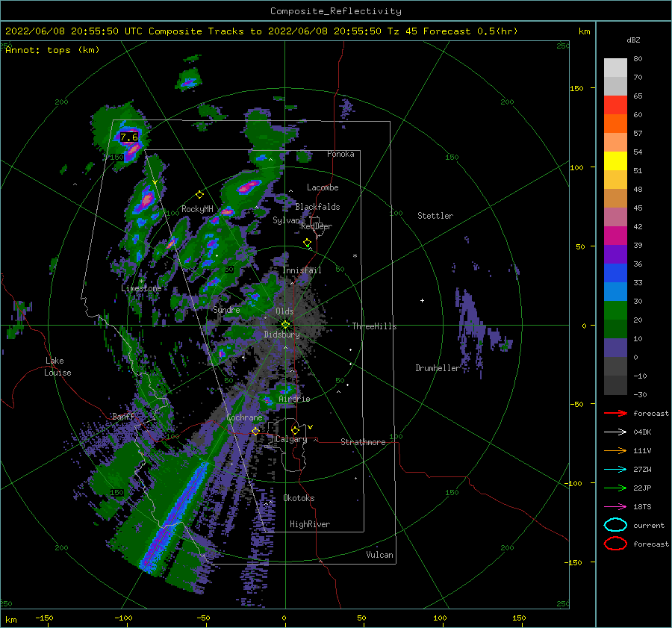Click the Sundre city label
This screenshot has width=672, height=628.
pos(226,309)
